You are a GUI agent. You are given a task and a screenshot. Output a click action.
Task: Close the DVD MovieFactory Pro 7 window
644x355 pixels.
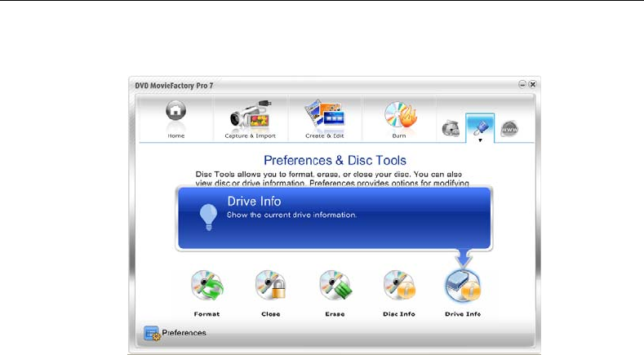coord(533,84)
